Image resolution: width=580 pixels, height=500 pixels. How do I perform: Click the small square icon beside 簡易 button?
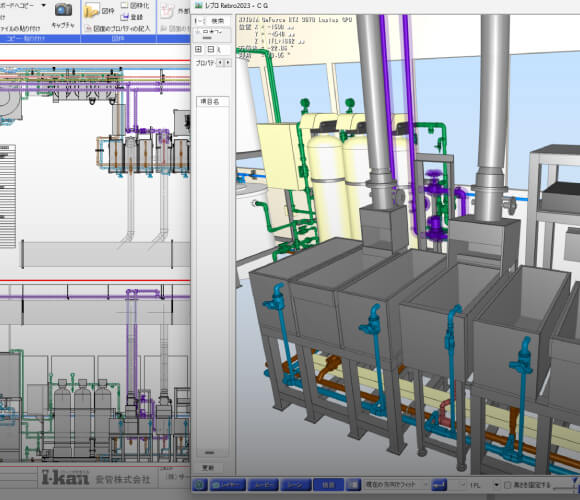tap(354, 484)
